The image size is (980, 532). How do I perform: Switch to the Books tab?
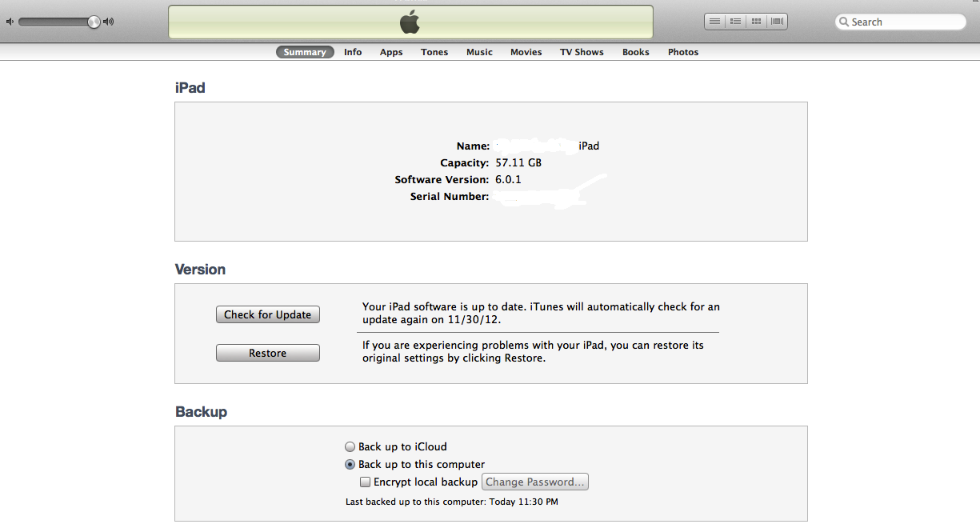636,52
